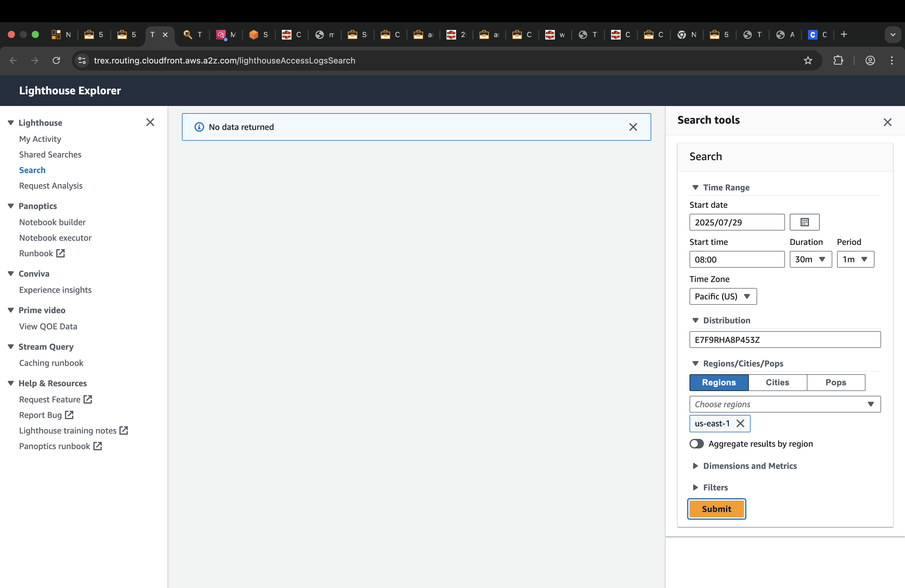
Task: Open the Duration 30m dropdown
Action: pos(810,259)
